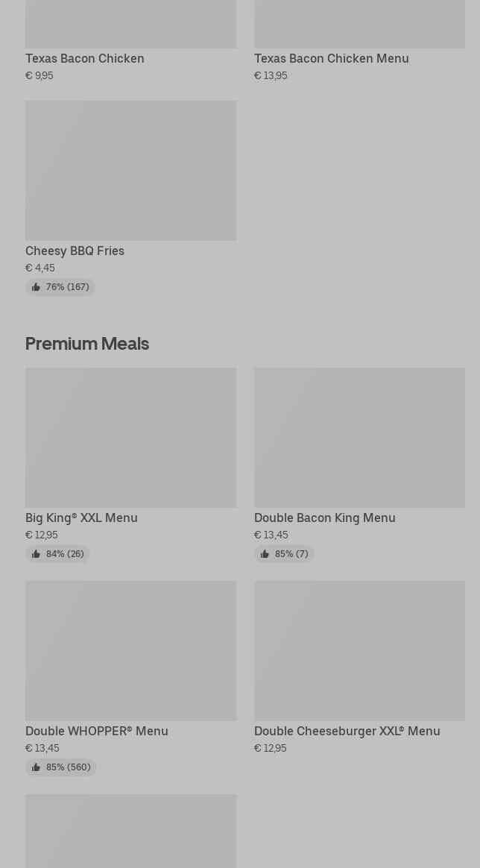Open Double WHOPPER Menu product image
The width and height of the screenshot is (480, 868).
tap(131, 651)
